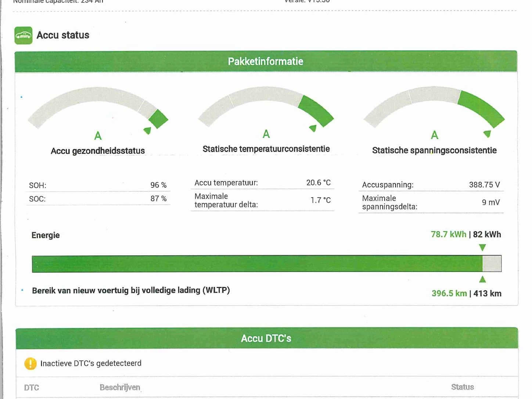Click the SOH 96 % value

[x=159, y=185]
